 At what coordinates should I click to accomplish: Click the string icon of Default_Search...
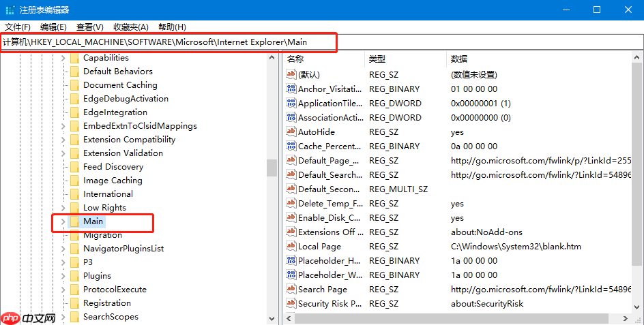point(291,175)
